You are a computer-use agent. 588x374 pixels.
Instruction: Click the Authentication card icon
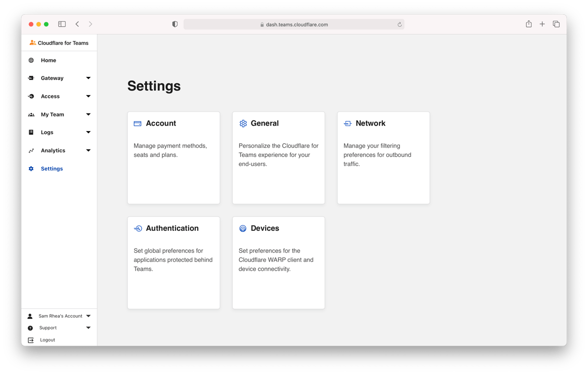pyautogui.click(x=137, y=228)
